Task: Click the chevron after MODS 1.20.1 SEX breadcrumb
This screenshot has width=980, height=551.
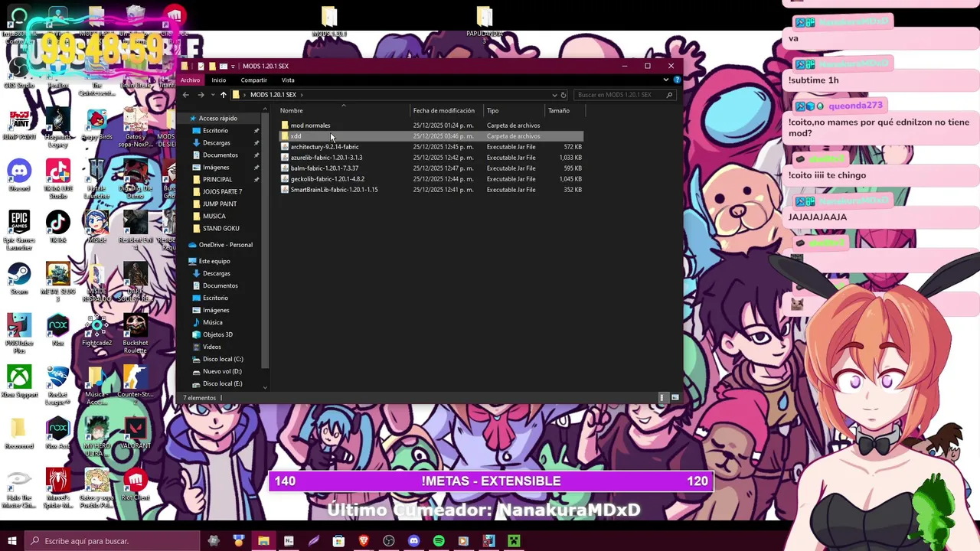Action: (x=302, y=95)
